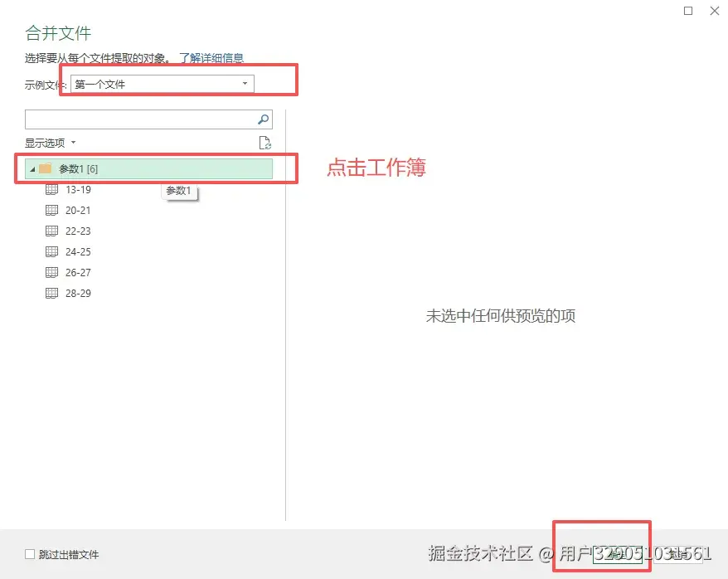Enable the 跳过出错文件 checkbox

[28, 554]
